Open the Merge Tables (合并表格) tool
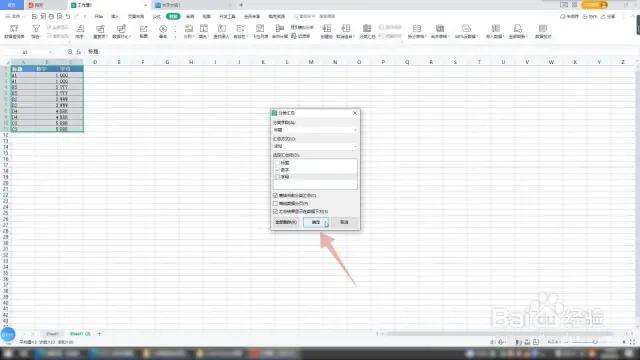Image resolution: width=640 pixels, height=360 pixels. pos(440,31)
